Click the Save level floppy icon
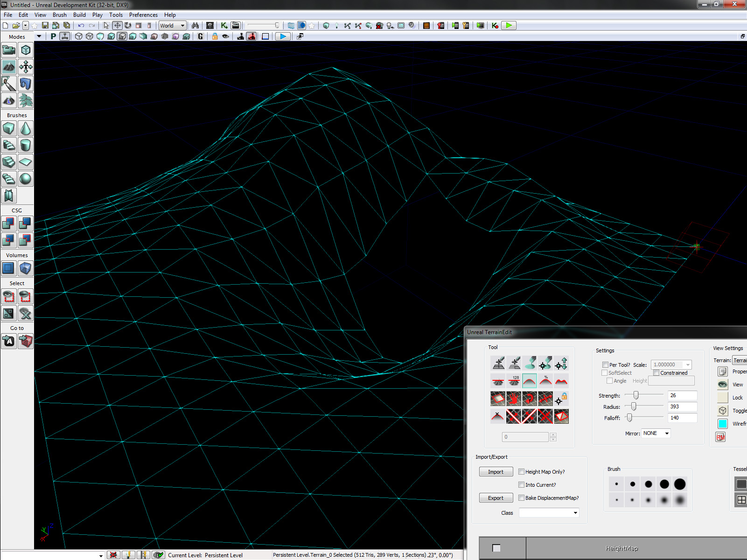This screenshot has height=560, width=747. (x=45, y=26)
